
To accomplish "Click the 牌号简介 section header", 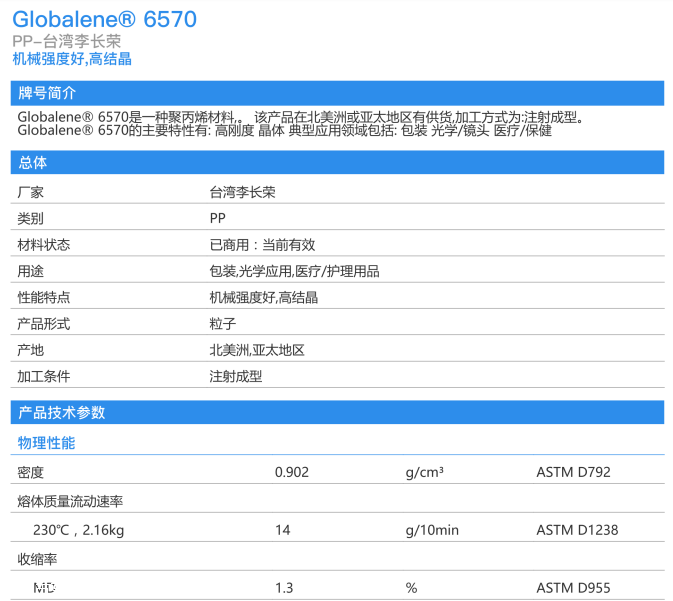I will pos(337,93).
